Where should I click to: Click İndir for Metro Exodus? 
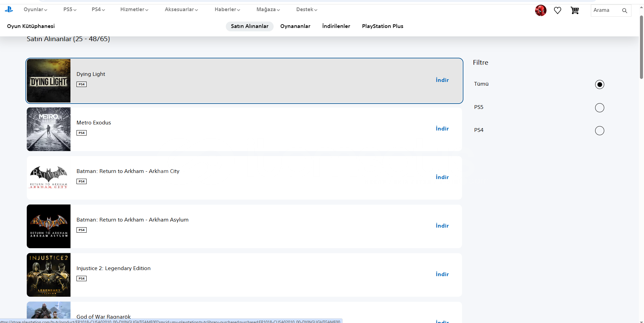[x=442, y=129]
